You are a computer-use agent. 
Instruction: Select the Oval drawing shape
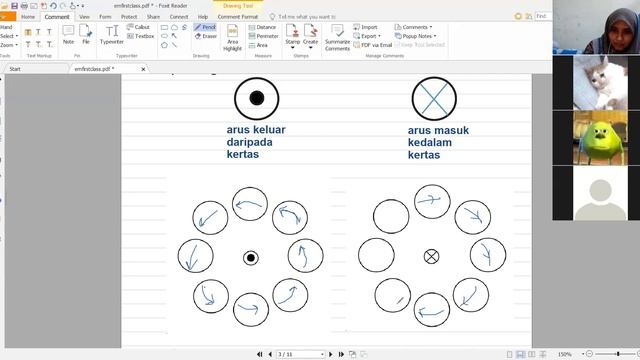pyautogui.click(x=164, y=36)
